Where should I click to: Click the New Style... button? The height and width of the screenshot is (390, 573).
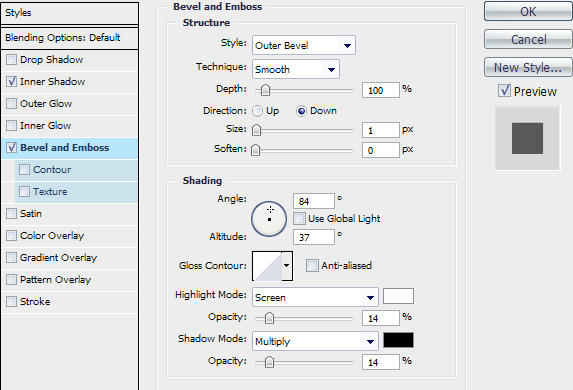(x=528, y=67)
